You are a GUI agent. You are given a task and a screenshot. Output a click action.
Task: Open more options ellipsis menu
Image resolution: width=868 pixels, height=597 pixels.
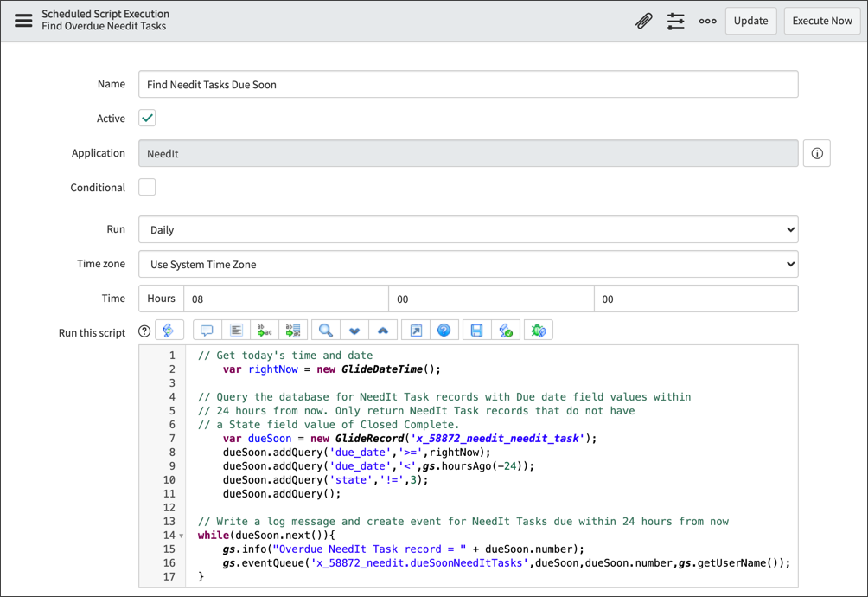click(707, 21)
